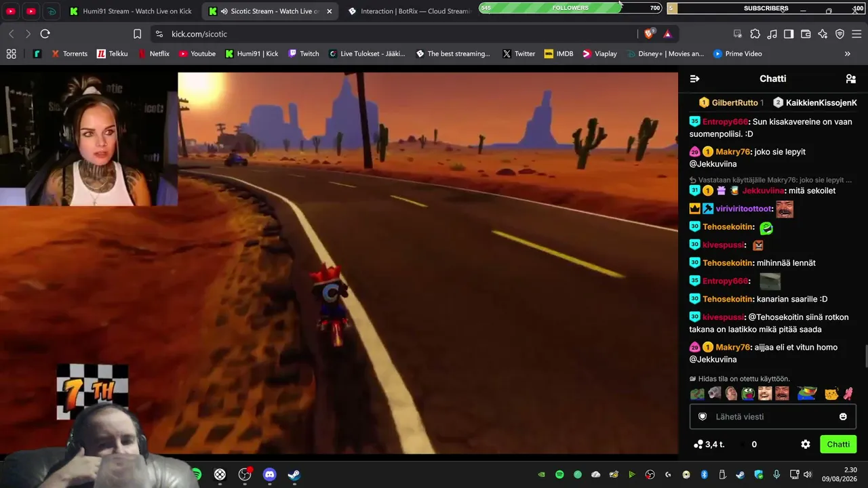Click the kick.com/sicotic address bar
The width and height of the screenshot is (868, 488).
(393, 34)
